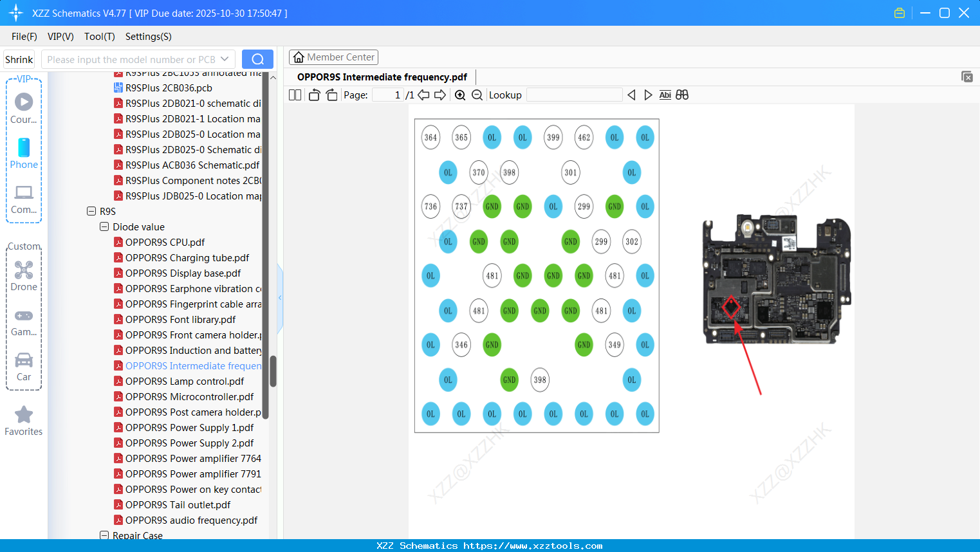Collapse the R9S tree node
This screenshot has height=552, width=980.
91,211
